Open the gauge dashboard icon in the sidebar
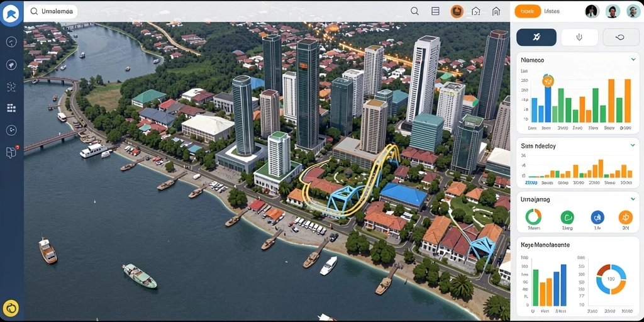 11,42
